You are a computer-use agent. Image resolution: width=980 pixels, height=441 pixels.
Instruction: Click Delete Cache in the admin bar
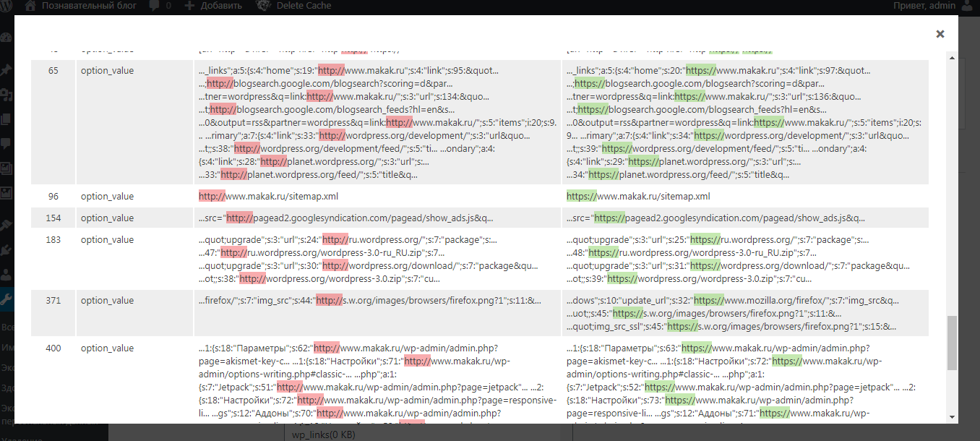coord(304,6)
